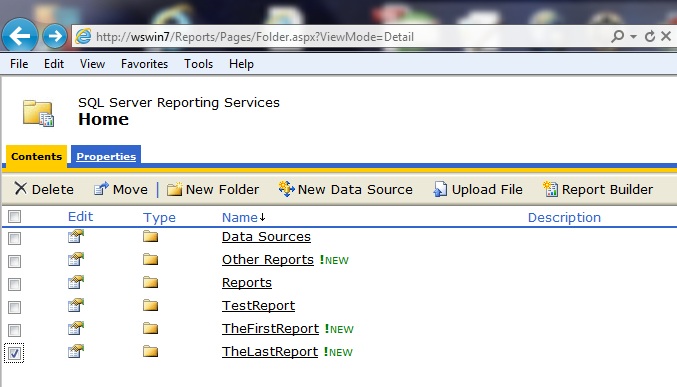
Task: Click the browser Forward arrow button
Action: [x=55, y=36]
